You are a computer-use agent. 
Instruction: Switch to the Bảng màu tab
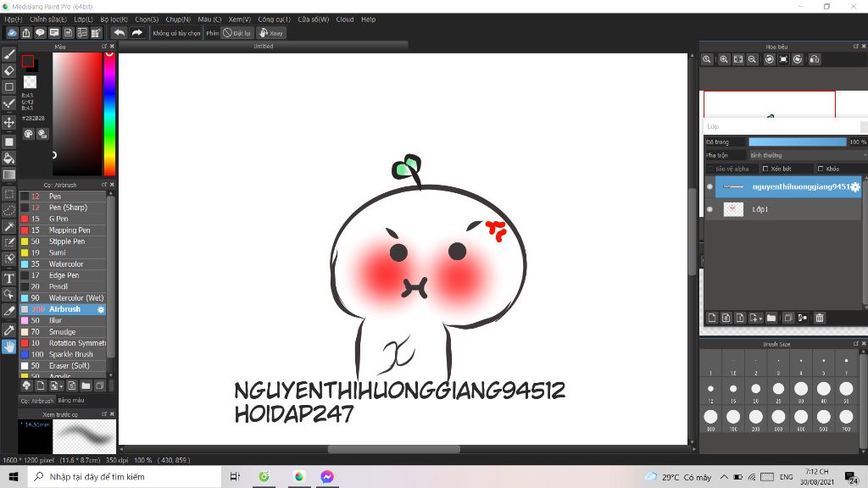pyautogui.click(x=71, y=400)
